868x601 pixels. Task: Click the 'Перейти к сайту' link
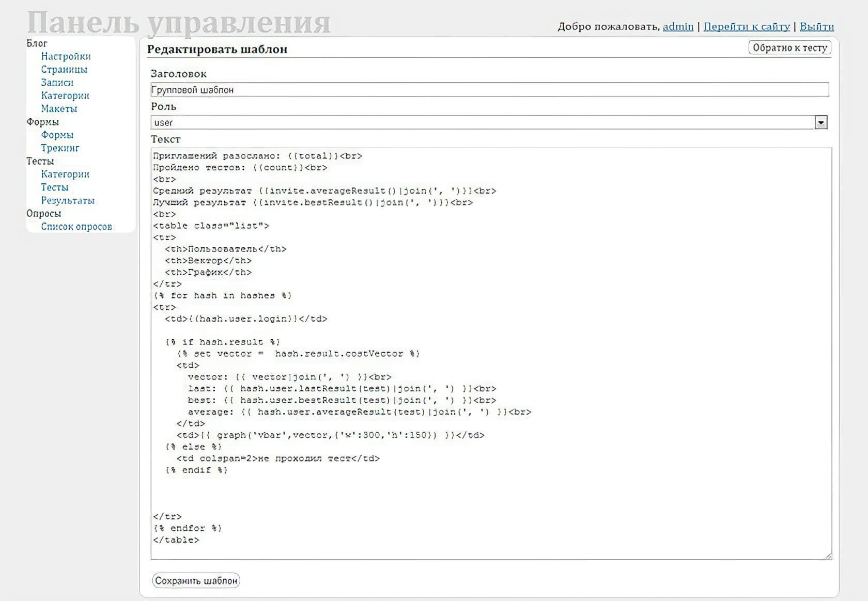(x=746, y=26)
